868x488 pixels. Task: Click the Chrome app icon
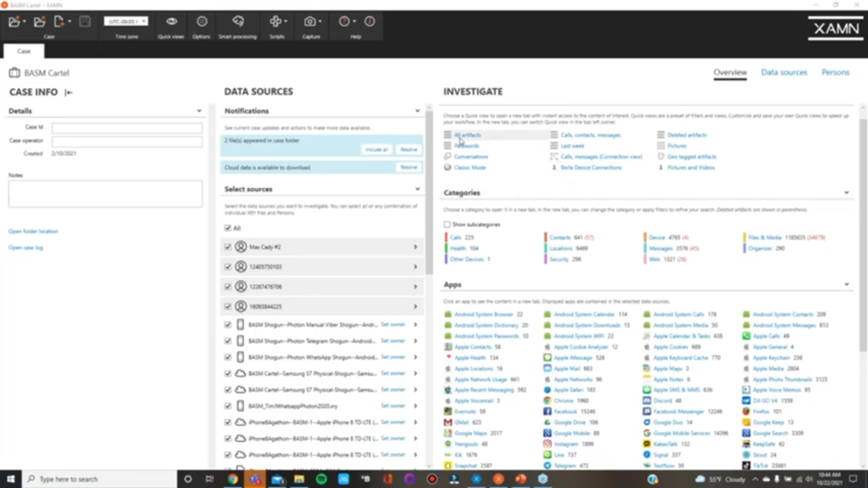coord(547,401)
